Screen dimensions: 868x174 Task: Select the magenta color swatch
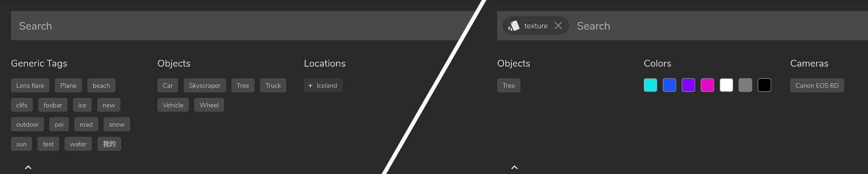click(x=707, y=85)
